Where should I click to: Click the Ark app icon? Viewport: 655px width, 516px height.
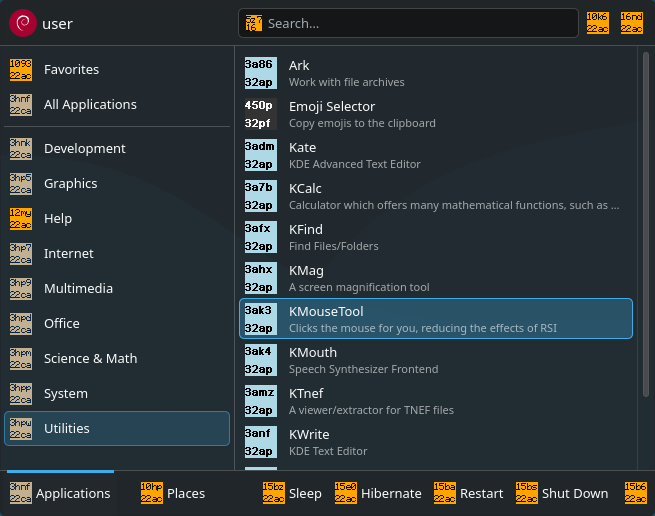(261, 73)
